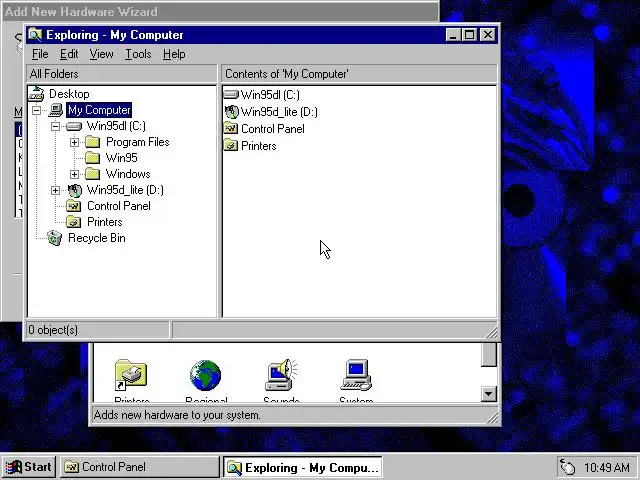This screenshot has height=480, width=640.
Task: Click 'Control Panel' text in contents pane
Action: (x=273, y=129)
